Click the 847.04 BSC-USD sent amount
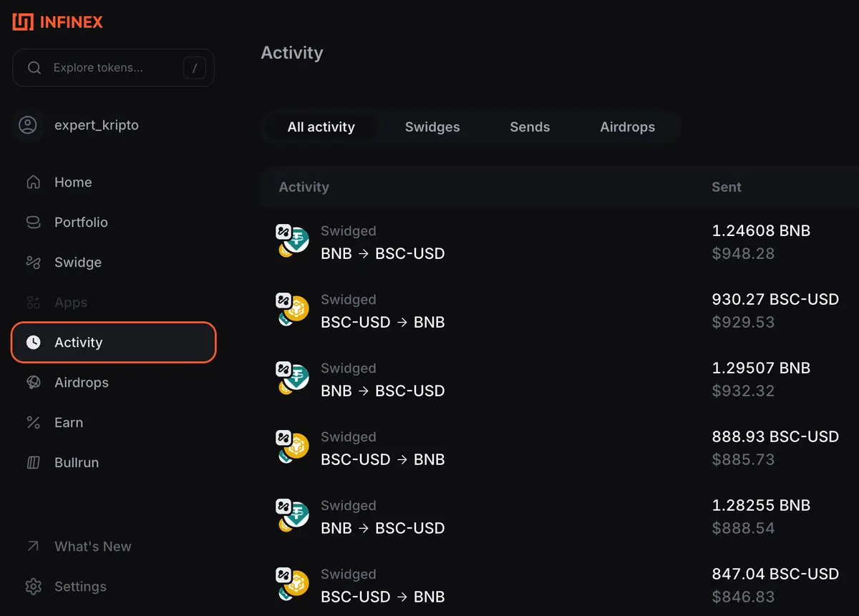859x616 pixels. [775, 575]
